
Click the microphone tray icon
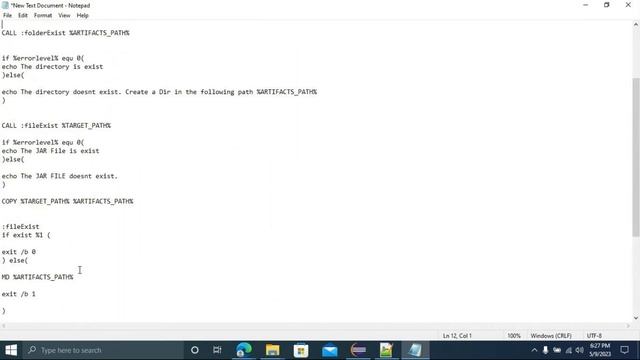point(545,350)
